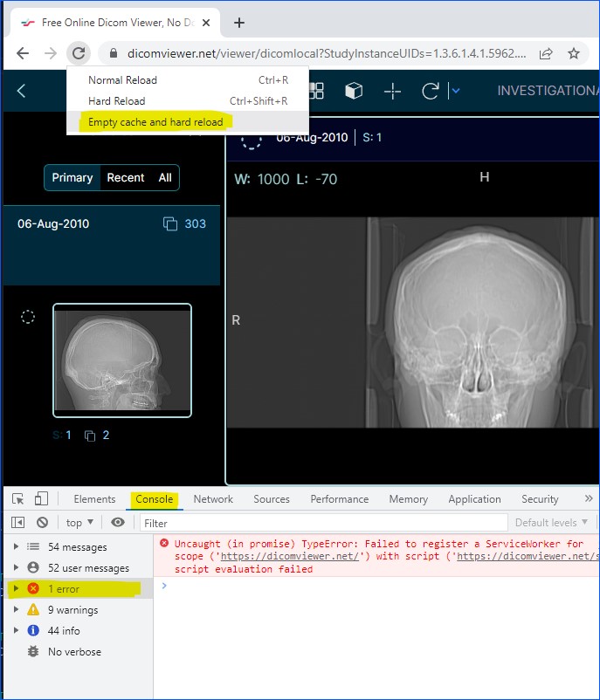The height and width of the screenshot is (700, 600).
Task: Switch to the Recent series filter
Action: point(125,178)
